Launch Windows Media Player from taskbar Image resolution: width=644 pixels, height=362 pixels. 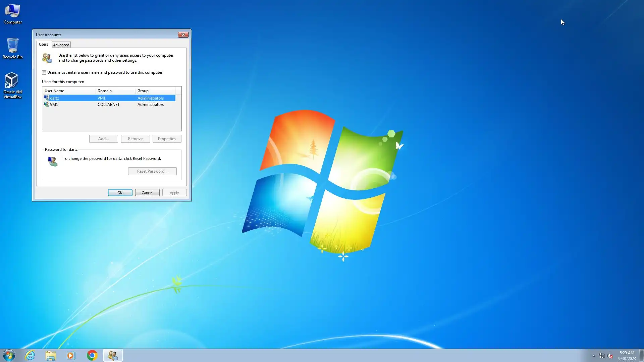71,355
